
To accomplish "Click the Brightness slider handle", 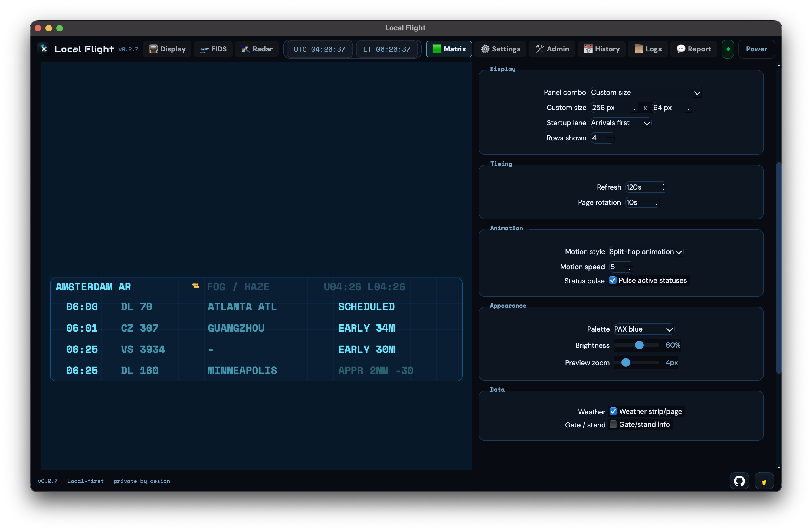I will point(639,345).
